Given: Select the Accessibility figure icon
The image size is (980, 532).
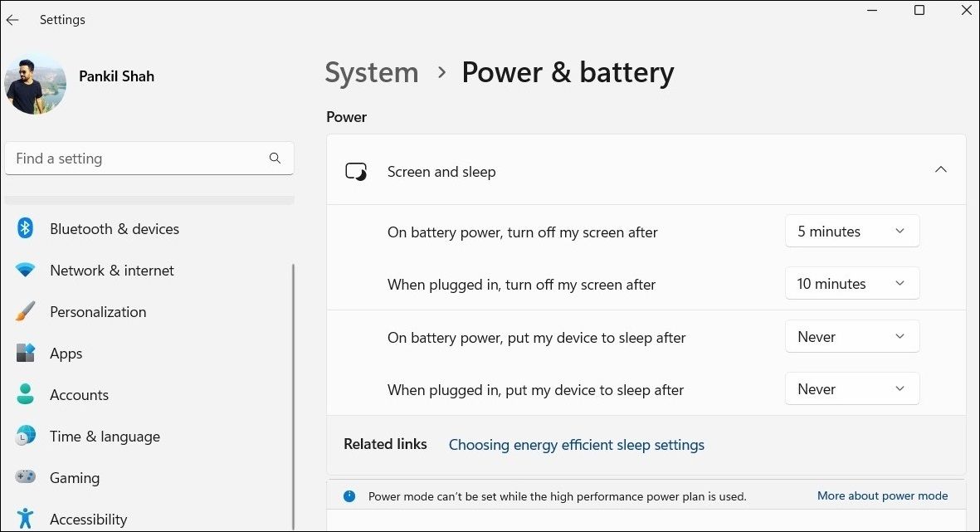Looking at the screenshot, I should pyautogui.click(x=24, y=518).
